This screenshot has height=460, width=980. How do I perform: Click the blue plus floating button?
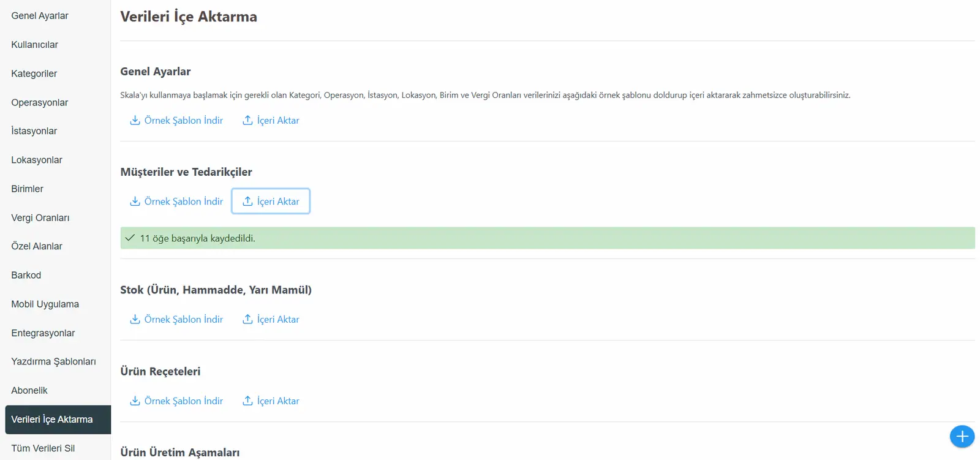[962, 436]
